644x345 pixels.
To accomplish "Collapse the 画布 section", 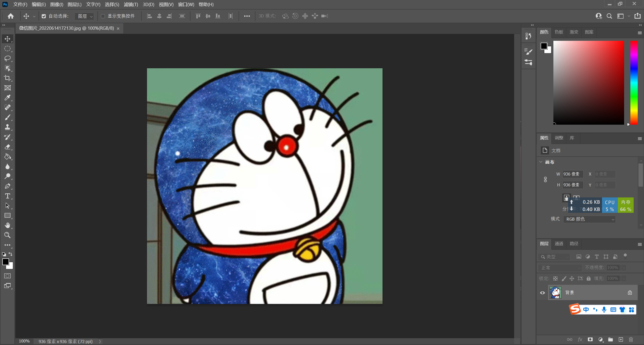I will [x=541, y=162].
